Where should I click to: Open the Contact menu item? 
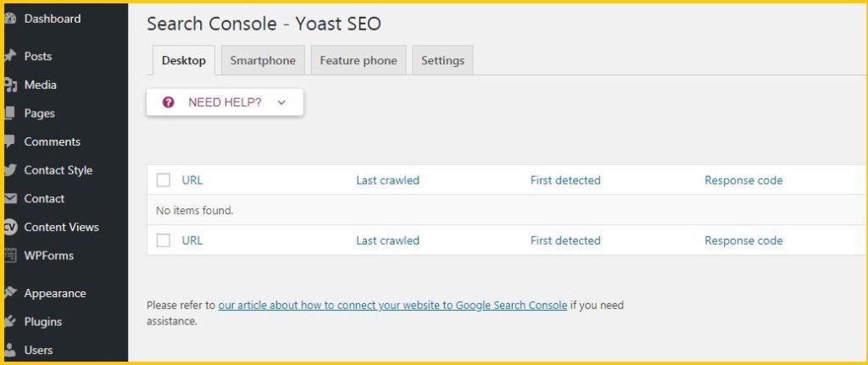[44, 198]
